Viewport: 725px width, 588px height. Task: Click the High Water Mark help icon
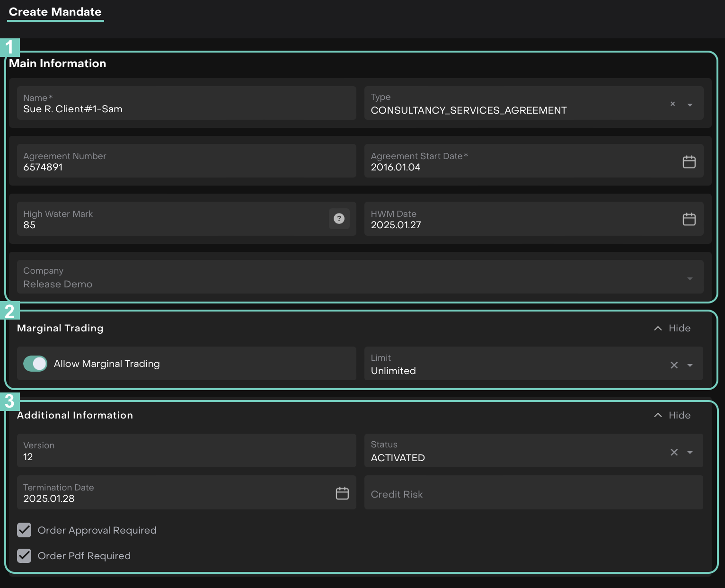click(339, 219)
